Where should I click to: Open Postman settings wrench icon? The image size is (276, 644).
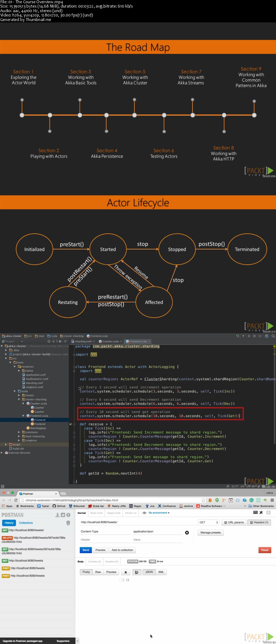click(261, 512)
